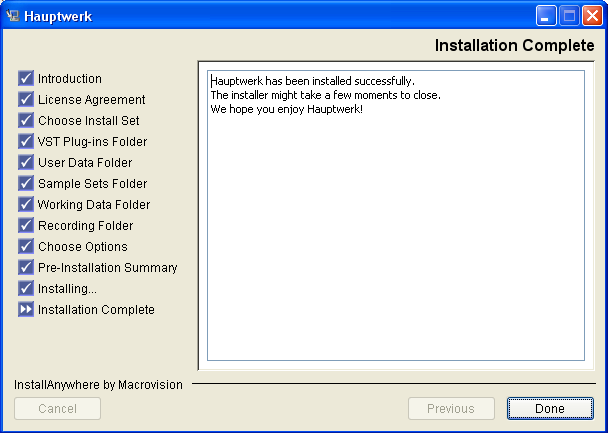This screenshot has width=608, height=433.
Task: Select the Installation Complete step label
Action: (x=96, y=309)
